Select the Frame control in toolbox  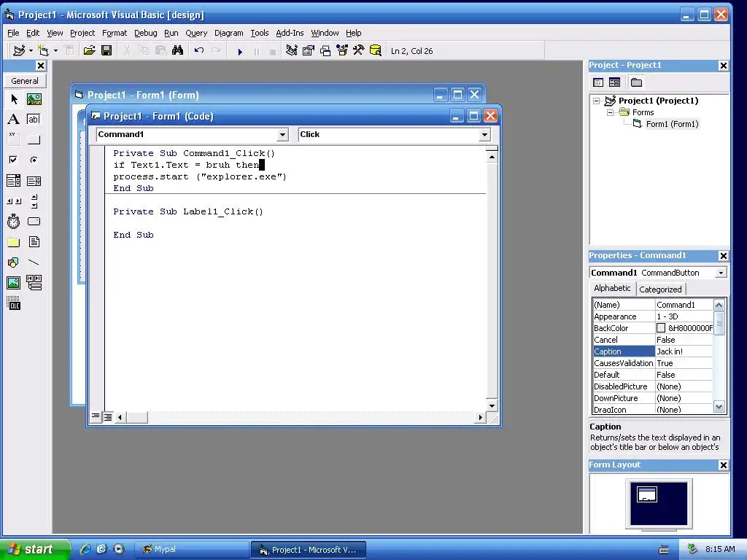coord(14,139)
